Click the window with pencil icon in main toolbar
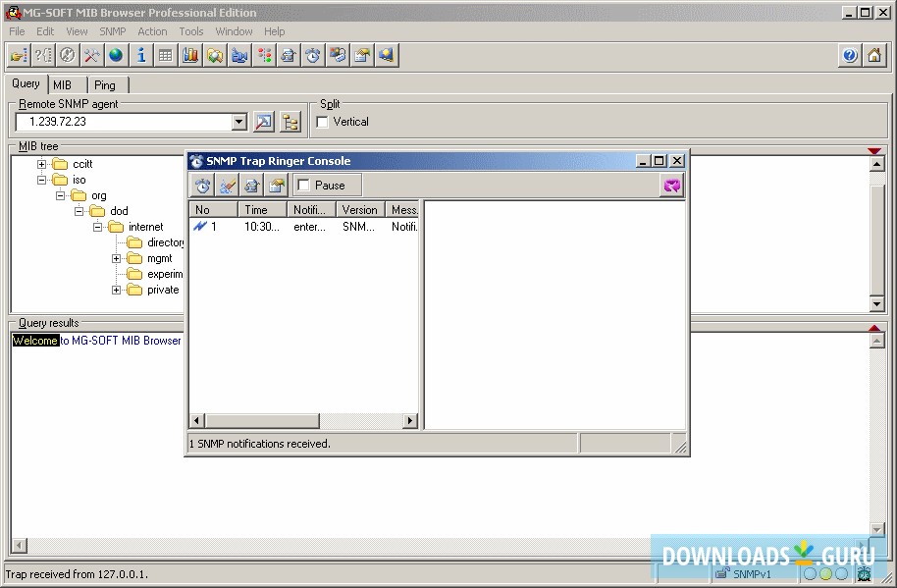Image resolution: width=897 pixels, height=588 pixels. click(x=362, y=56)
